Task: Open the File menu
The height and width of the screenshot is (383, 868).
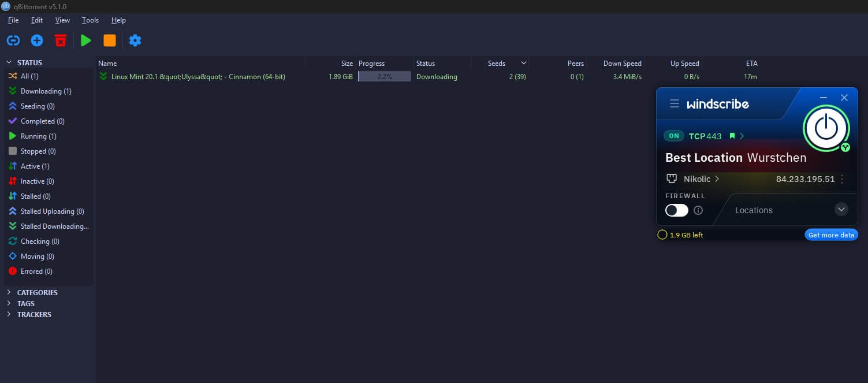Action: click(13, 20)
